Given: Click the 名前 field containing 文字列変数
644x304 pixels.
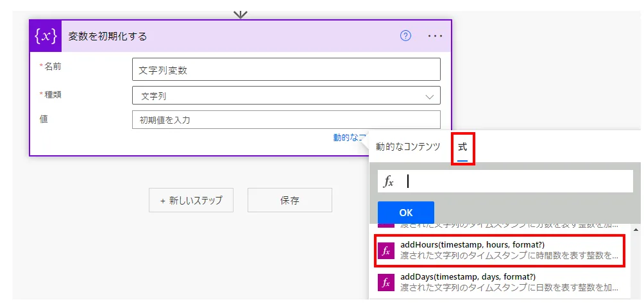Looking at the screenshot, I should (x=286, y=70).
